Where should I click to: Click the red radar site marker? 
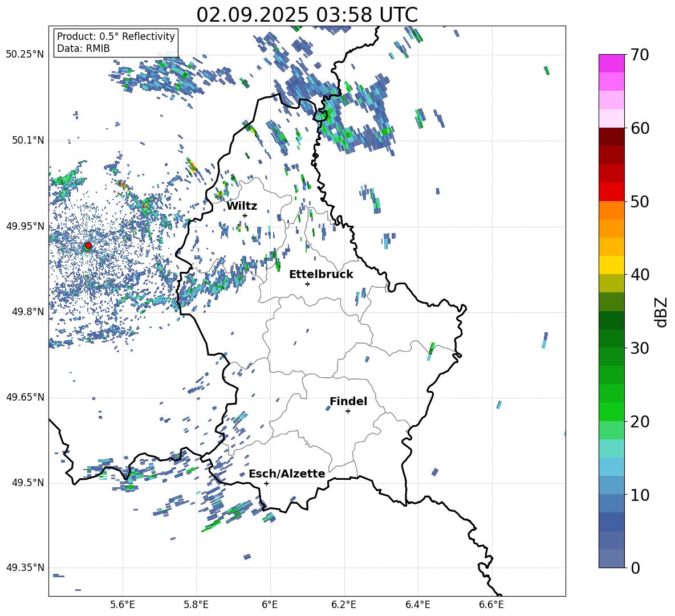click(x=88, y=245)
